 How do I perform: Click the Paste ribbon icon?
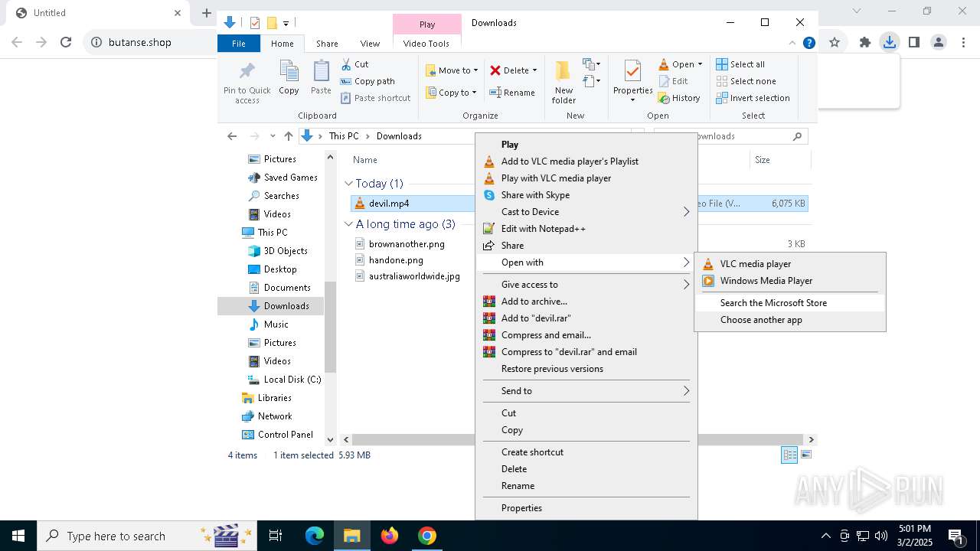click(321, 71)
